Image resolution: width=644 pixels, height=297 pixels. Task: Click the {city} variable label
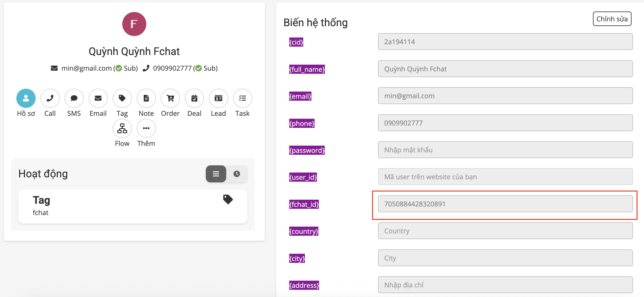(x=297, y=258)
